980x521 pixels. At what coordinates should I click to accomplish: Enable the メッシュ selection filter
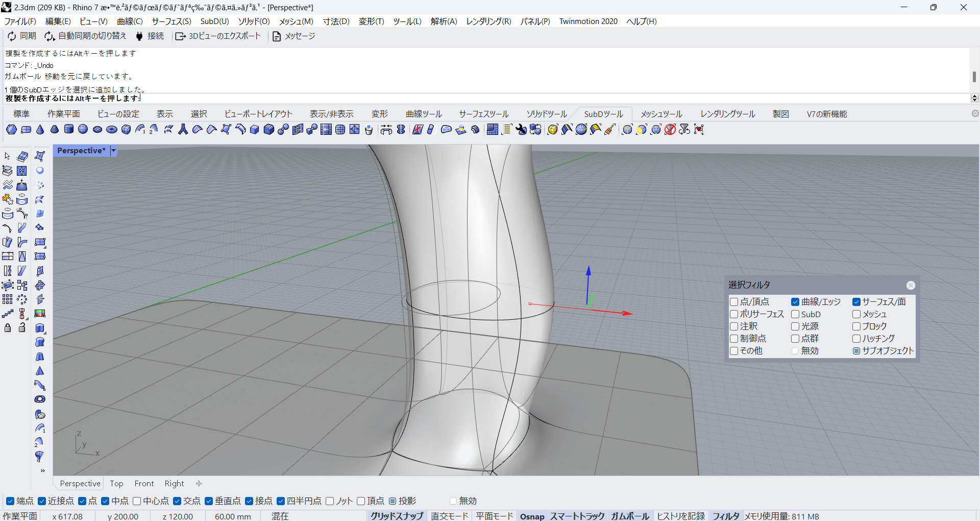tap(856, 314)
